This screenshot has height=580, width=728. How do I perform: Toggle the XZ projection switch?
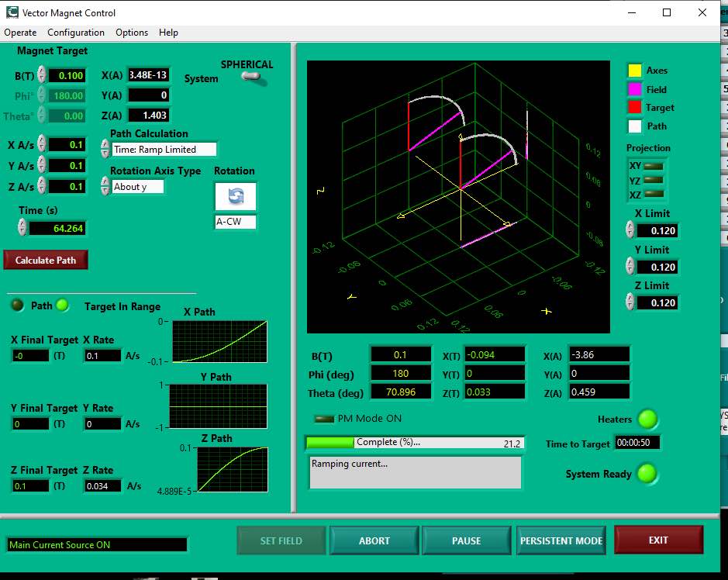click(x=654, y=194)
